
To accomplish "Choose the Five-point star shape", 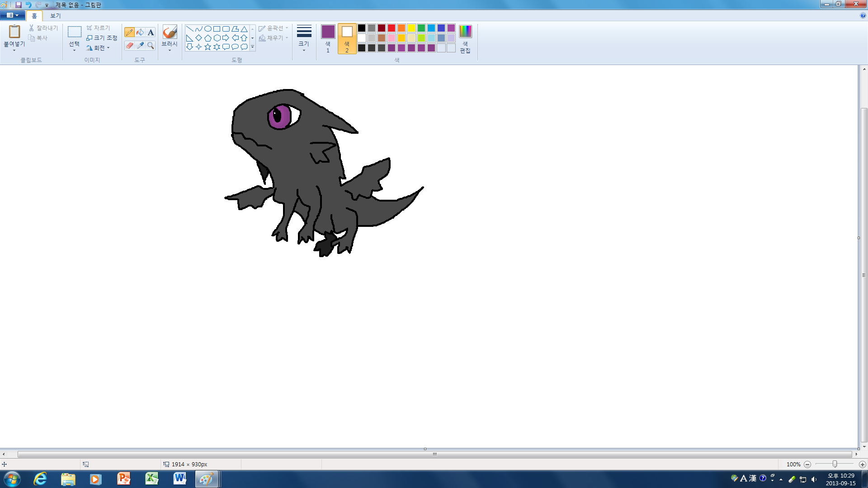I will (x=208, y=47).
